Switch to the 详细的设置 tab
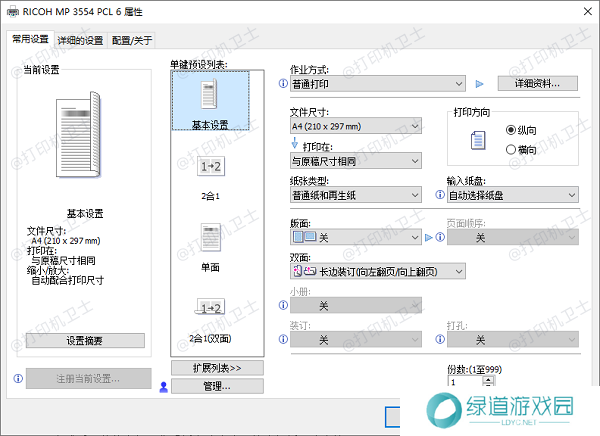 click(x=80, y=41)
